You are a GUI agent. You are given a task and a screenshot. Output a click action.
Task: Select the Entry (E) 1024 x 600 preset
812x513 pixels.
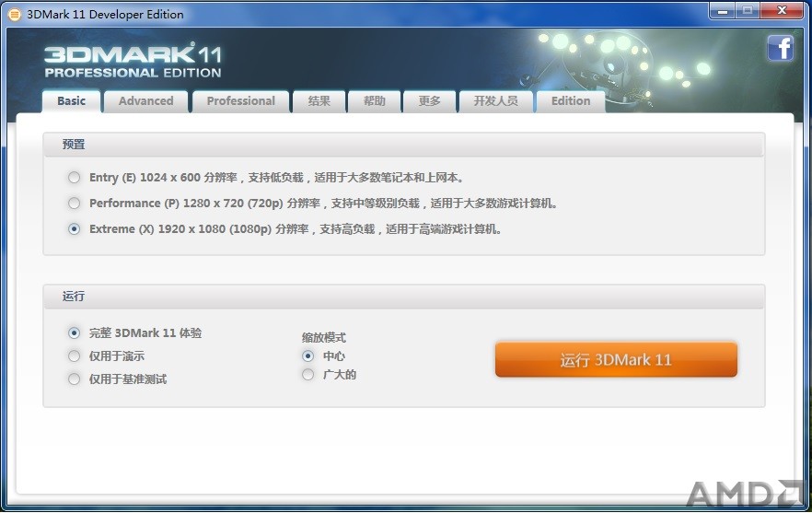74,178
